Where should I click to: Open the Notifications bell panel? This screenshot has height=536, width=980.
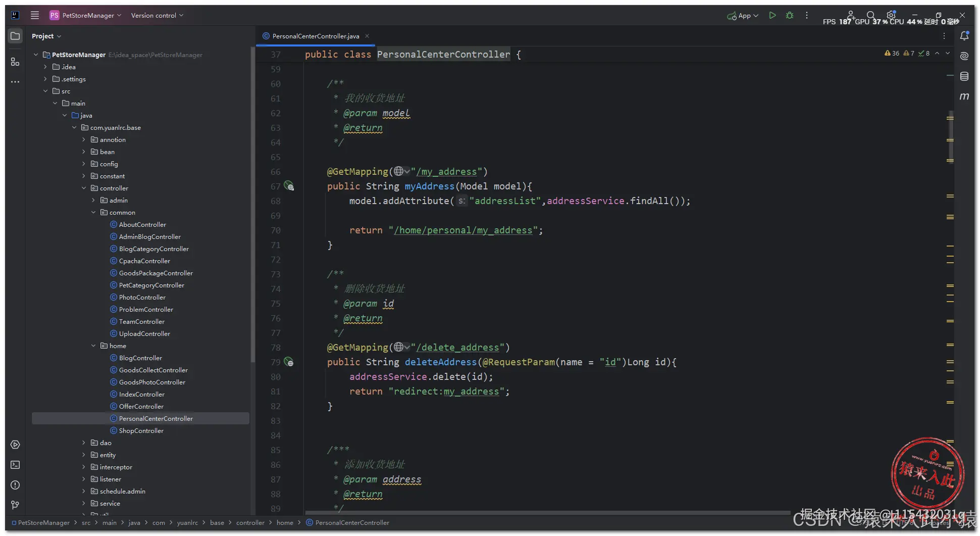tap(964, 36)
